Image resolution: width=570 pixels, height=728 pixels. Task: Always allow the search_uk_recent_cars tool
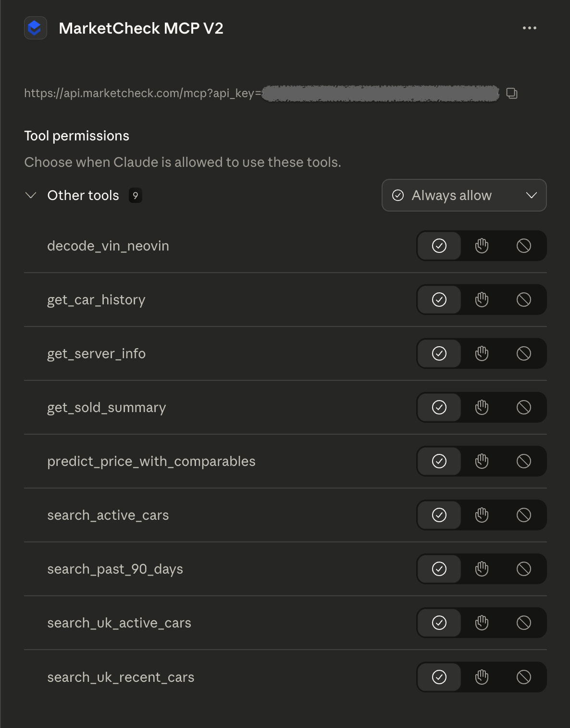(439, 677)
